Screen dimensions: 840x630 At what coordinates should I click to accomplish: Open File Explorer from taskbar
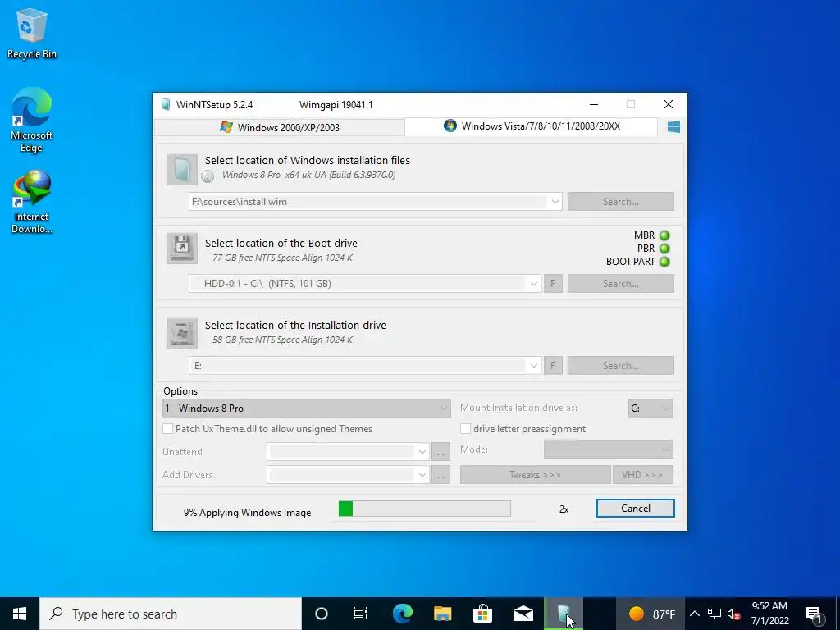pos(442,614)
